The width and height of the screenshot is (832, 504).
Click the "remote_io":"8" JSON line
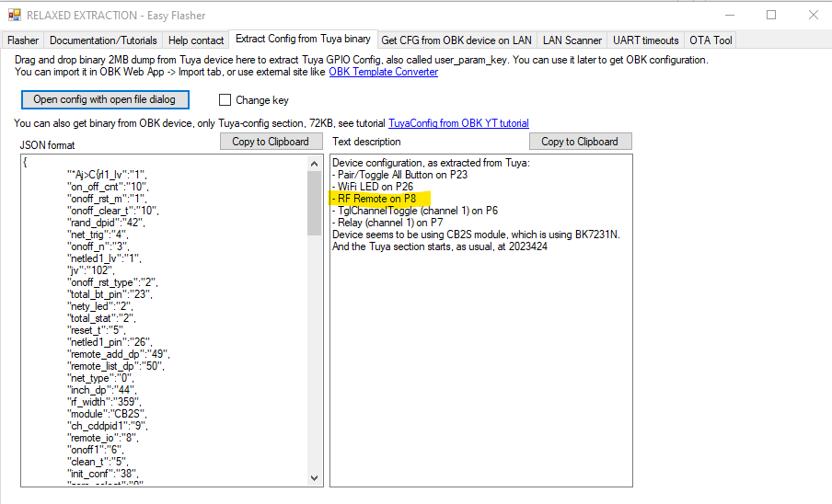pyautogui.click(x=103, y=438)
